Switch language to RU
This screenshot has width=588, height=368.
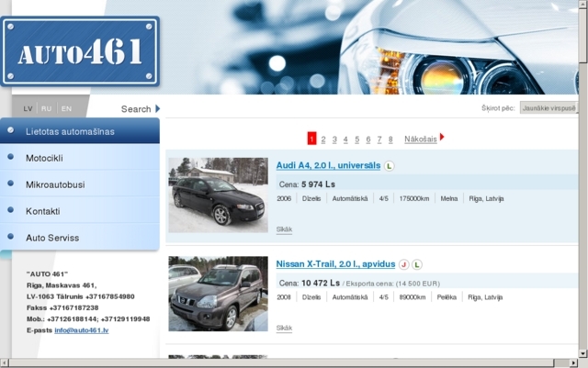tap(47, 108)
